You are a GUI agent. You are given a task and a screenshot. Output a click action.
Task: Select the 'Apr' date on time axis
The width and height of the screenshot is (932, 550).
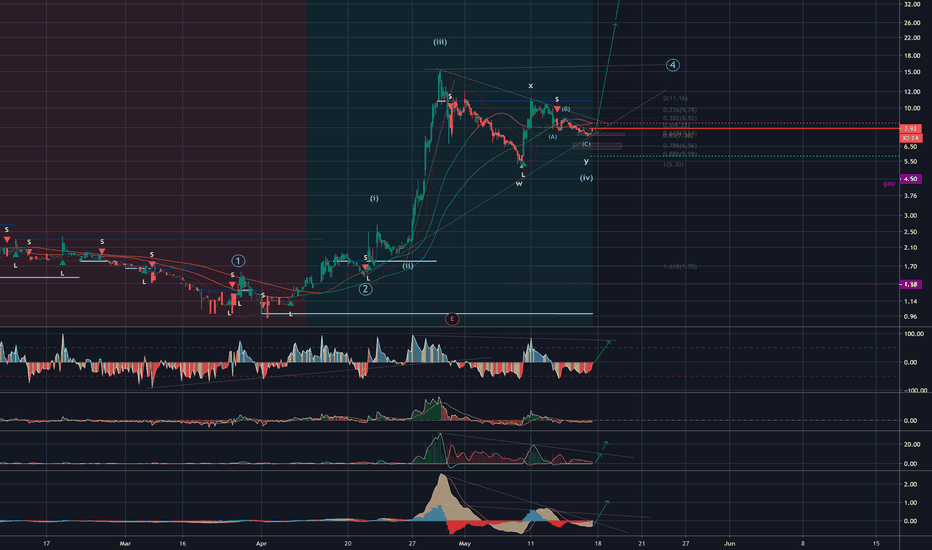[x=261, y=543]
